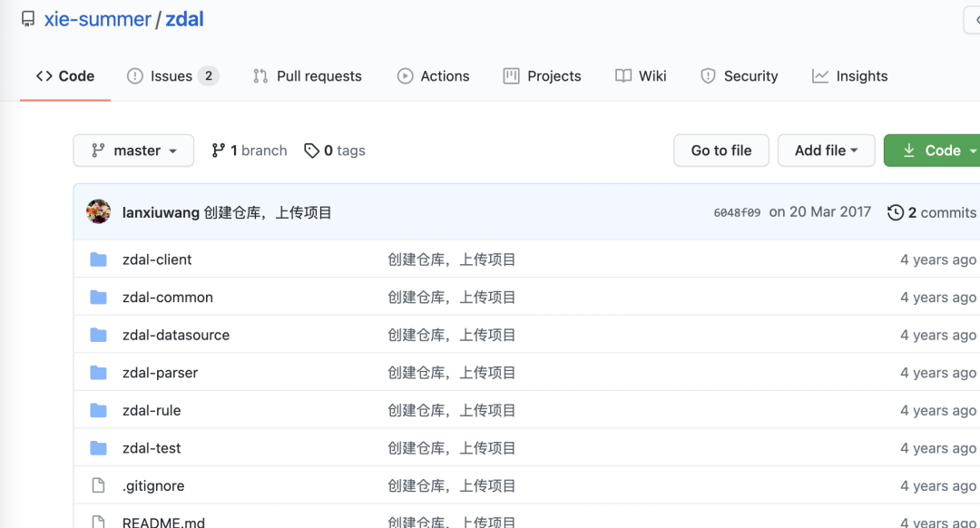Image resolution: width=980 pixels, height=528 pixels.
Task: Click the zdal-parser folder icon
Action: [x=98, y=372]
